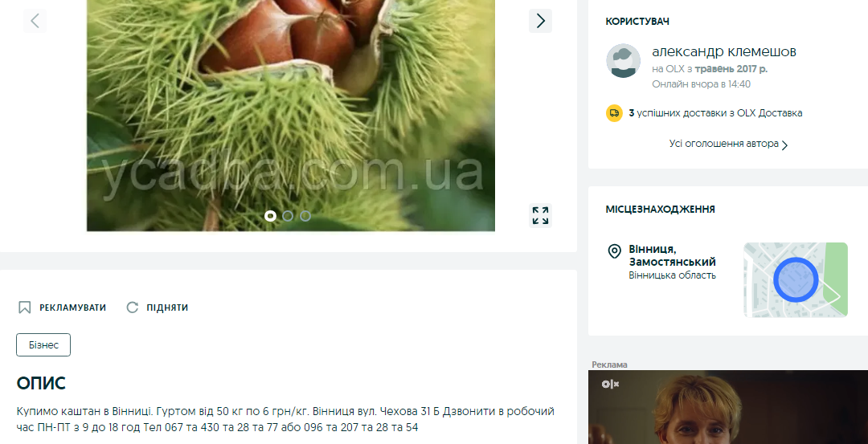868x444 pixels.
Task: Click the refresh icon next to Підняти
Action: pos(132,308)
